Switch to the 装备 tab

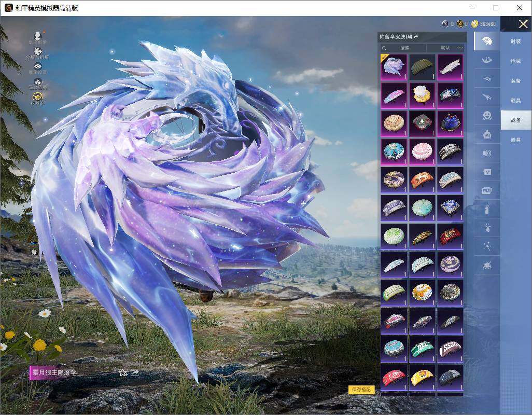pos(516,81)
